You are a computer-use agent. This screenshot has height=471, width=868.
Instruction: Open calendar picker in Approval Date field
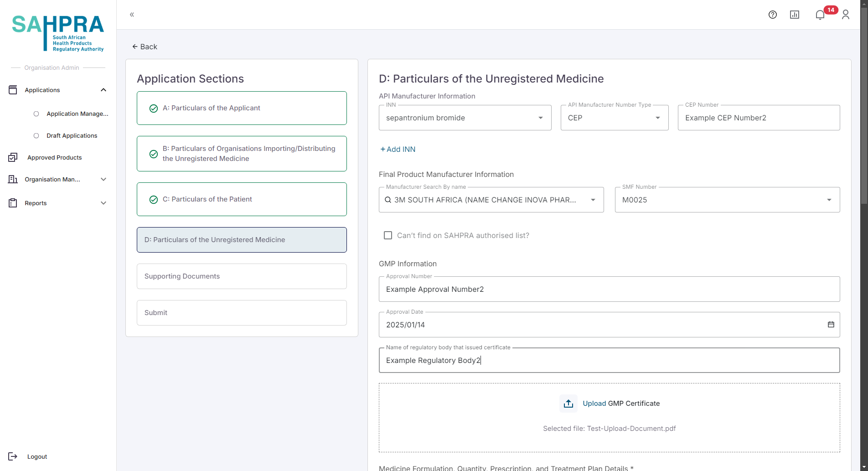[831, 325]
